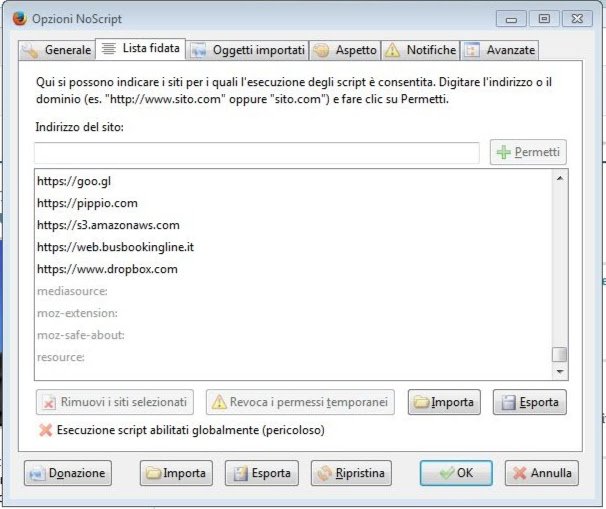Click the warning icon on Revoca button
606x509 pixels.
tap(219, 402)
